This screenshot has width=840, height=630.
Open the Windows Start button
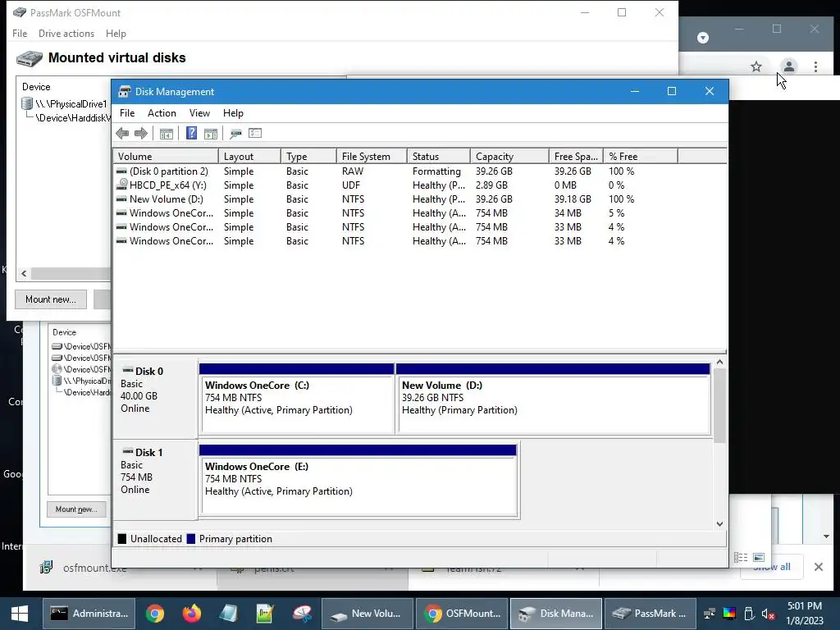tap(20, 614)
